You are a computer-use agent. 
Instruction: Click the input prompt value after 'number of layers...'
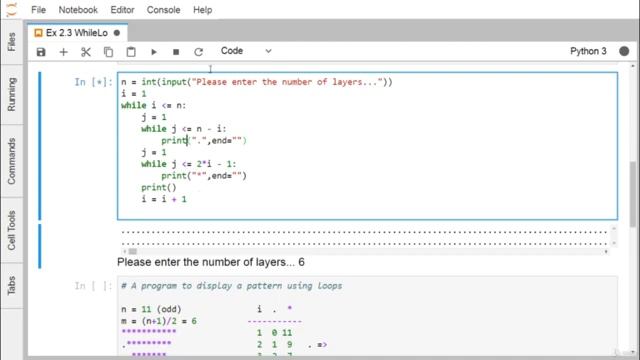pos(301,262)
